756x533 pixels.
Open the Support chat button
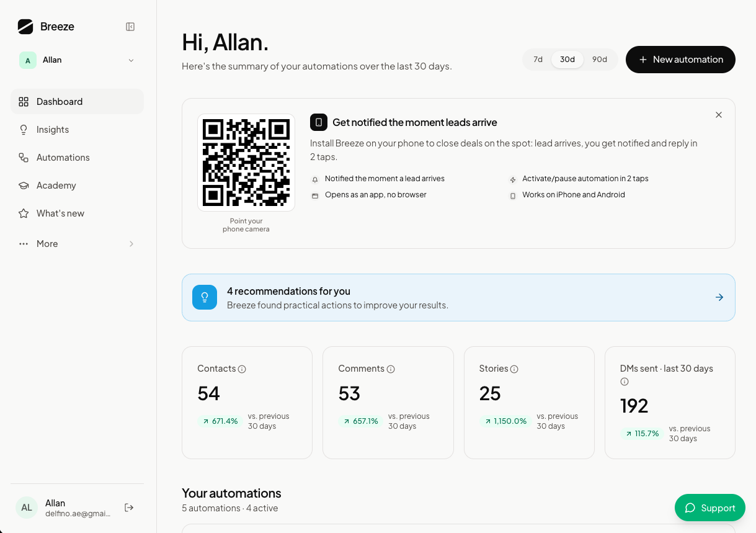(710, 508)
